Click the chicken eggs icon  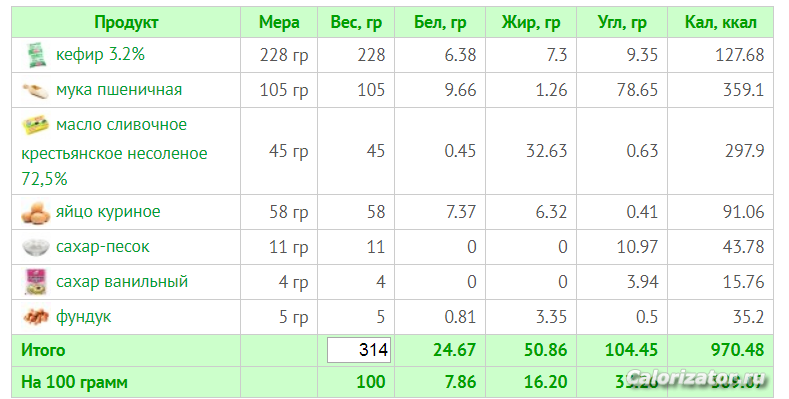point(36,212)
